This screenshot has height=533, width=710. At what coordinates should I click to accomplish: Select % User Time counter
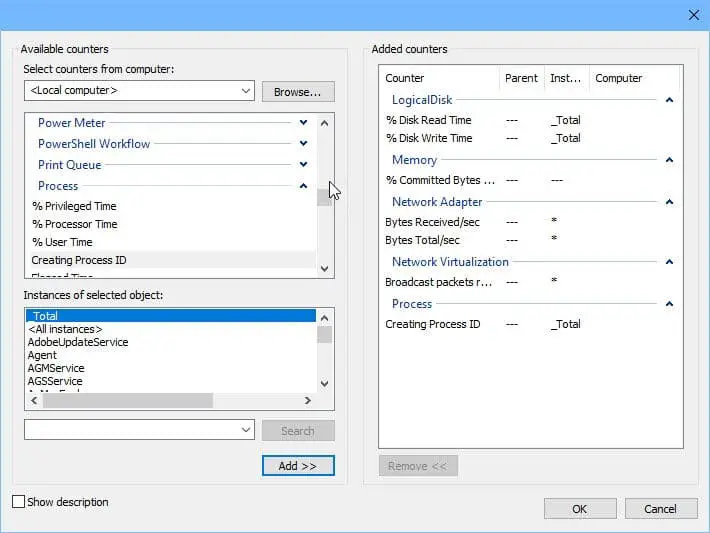(x=173, y=242)
